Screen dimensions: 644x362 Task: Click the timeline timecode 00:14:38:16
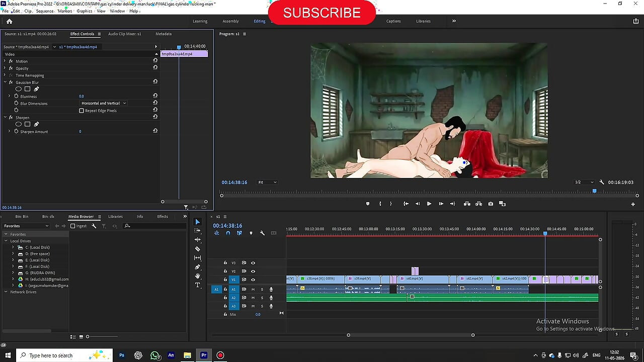coord(227,226)
